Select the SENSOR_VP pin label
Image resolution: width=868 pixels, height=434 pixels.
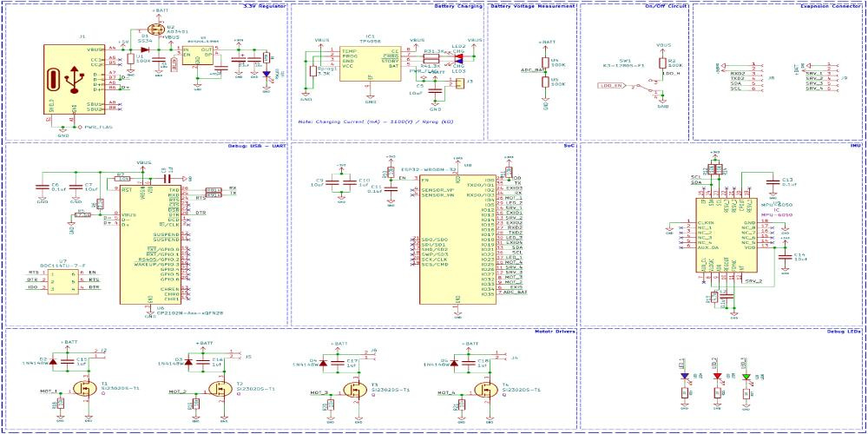pos(437,189)
